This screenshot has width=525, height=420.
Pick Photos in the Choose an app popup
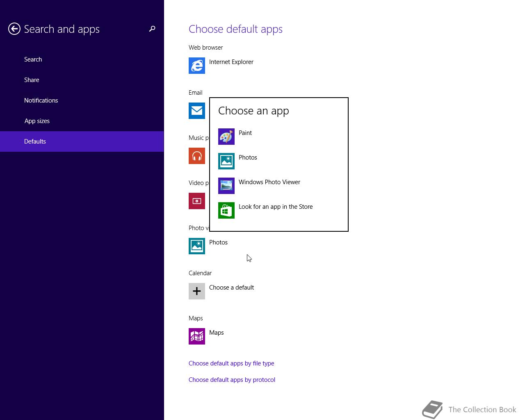pyautogui.click(x=248, y=157)
